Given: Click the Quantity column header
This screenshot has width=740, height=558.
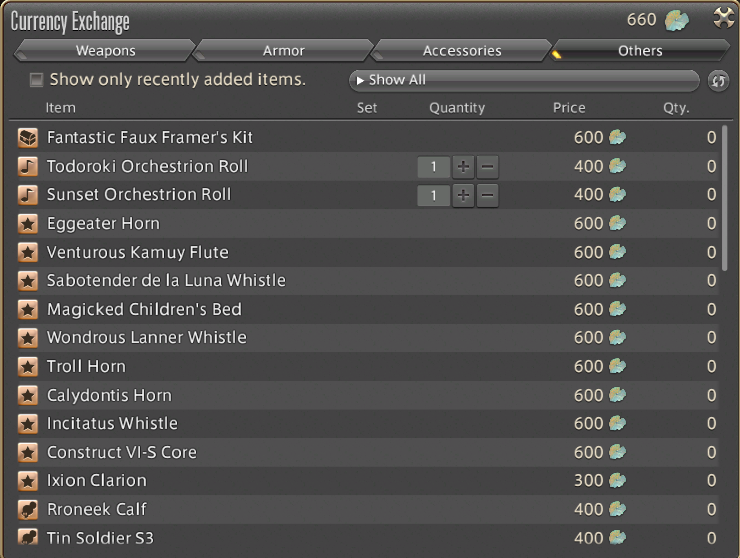Looking at the screenshot, I should click(457, 108).
